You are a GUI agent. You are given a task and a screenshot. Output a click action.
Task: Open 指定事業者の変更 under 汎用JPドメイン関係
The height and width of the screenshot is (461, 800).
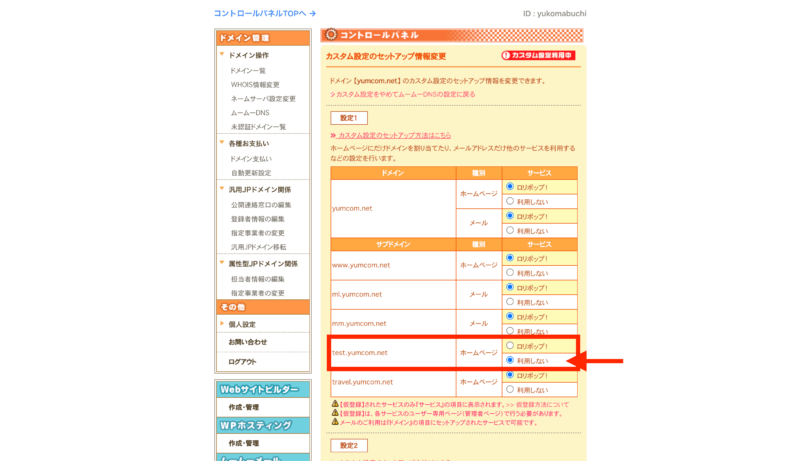coord(258,233)
